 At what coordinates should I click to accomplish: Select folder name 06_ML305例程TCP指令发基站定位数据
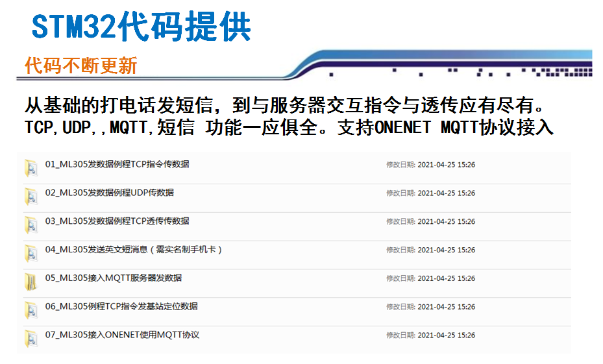tap(121, 307)
